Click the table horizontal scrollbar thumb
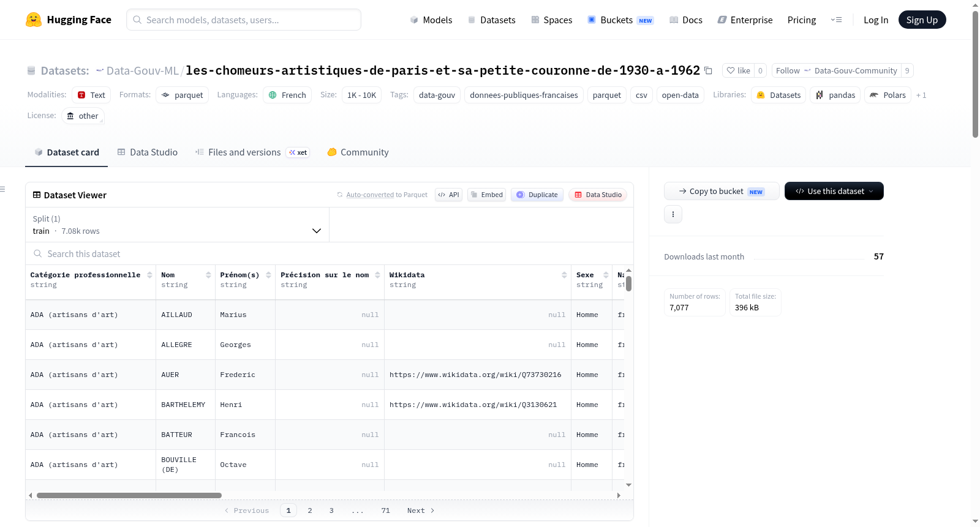The width and height of the screenshot is (980, 527). (129, 495)
